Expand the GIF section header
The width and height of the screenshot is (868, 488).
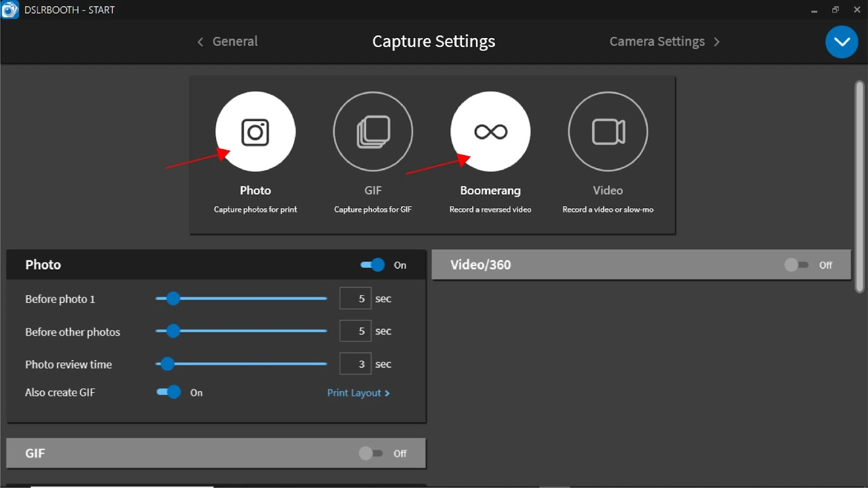pyautogui.click(x=216, y=453)
